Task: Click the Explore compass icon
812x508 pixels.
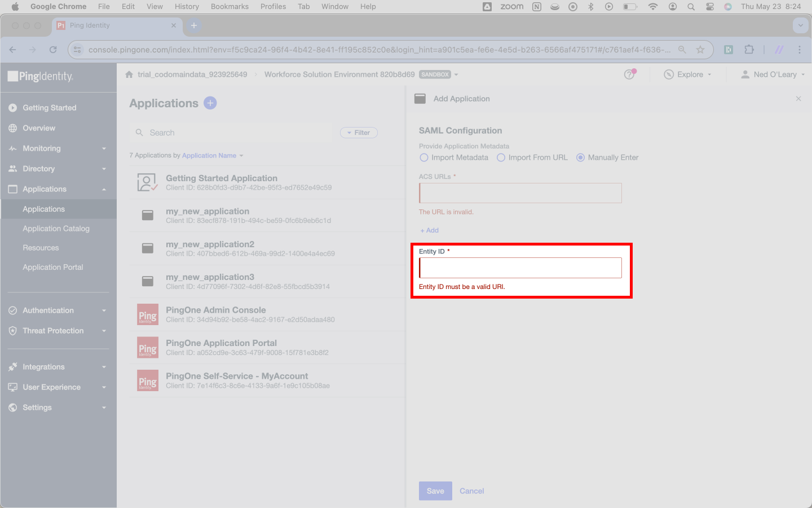Action: tap(669, 75)
